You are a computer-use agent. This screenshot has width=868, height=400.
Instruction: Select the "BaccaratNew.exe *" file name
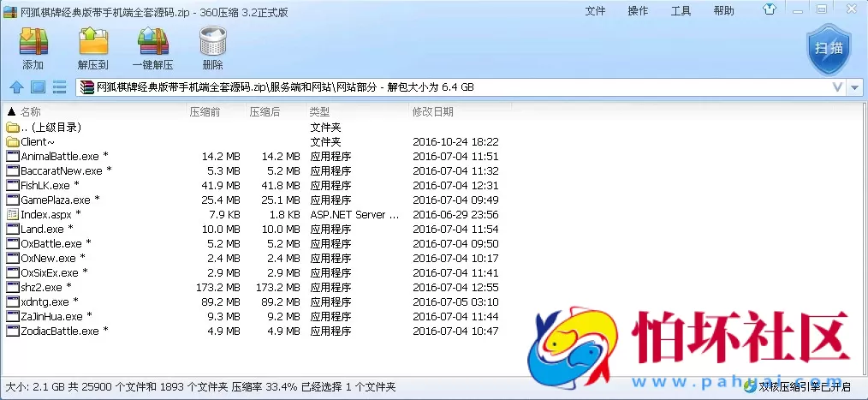67,170
